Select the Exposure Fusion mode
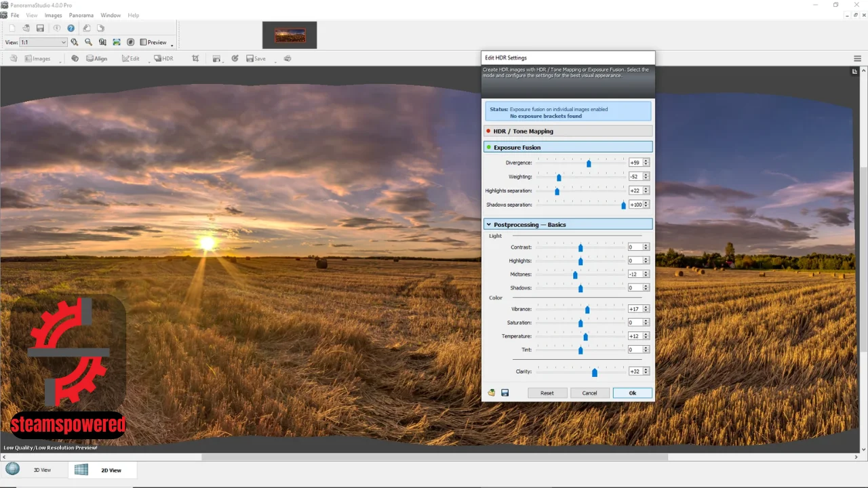868x488 pixels. (568, 147)
